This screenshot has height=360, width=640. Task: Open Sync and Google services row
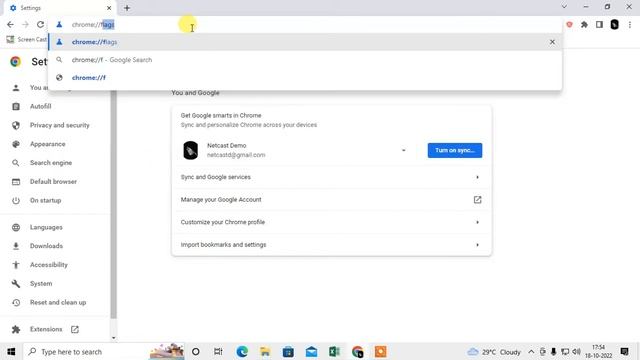click(x=331, y=177)
